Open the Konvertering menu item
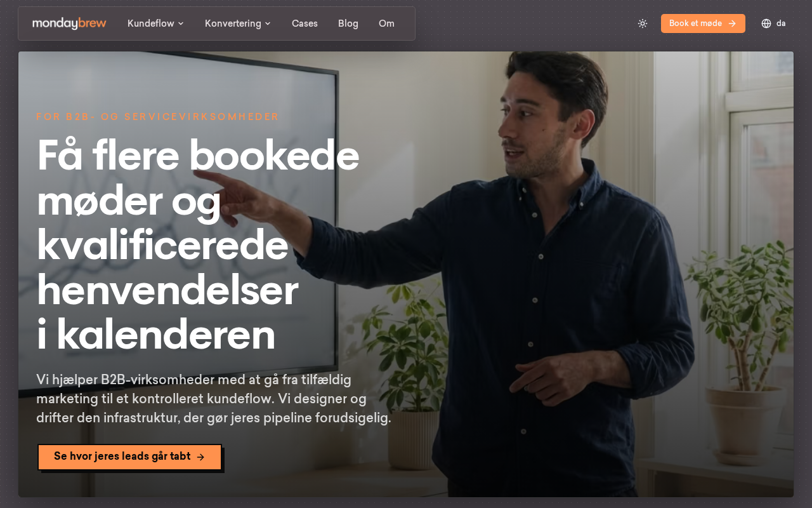 pos(238,23)
